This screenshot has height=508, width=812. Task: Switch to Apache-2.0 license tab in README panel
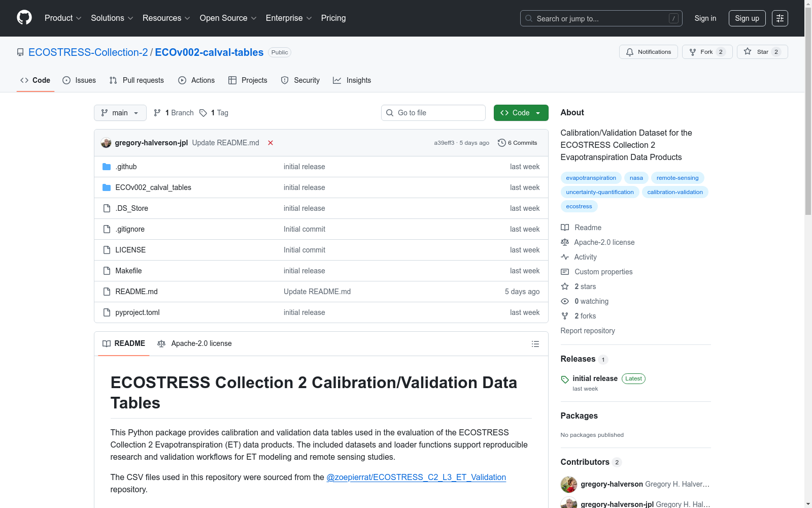[x=194, y=344]
